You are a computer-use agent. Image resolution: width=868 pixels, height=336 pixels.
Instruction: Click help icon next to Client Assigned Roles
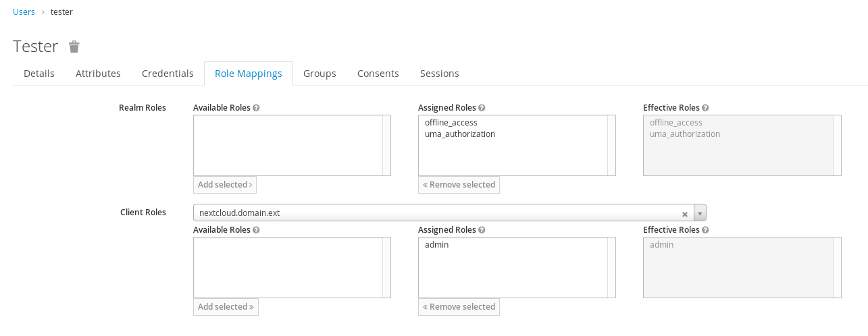pos(482,230)
